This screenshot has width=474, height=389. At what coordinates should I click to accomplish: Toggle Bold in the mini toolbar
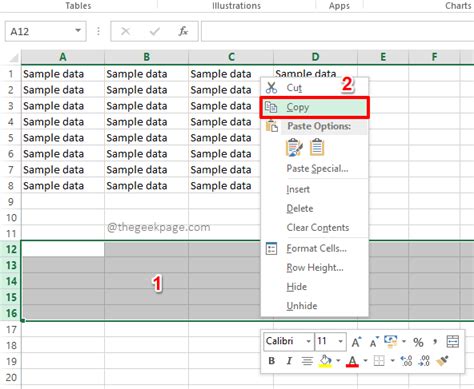[x=272, y=361]
